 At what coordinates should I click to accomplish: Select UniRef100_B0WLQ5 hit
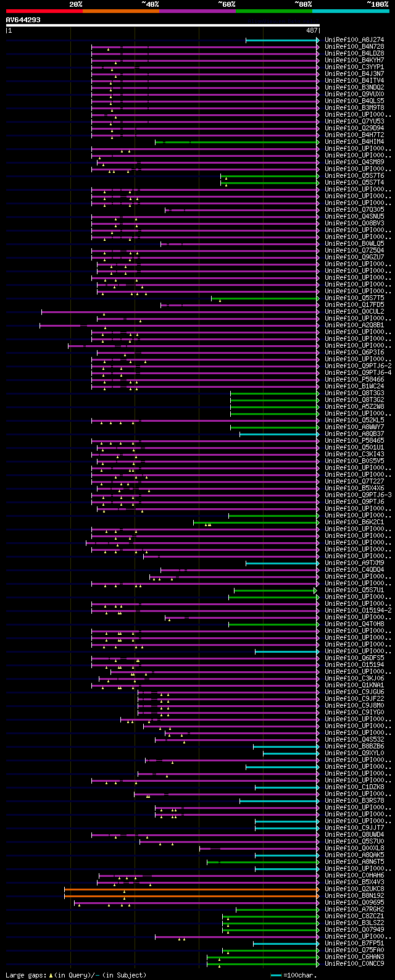coord(354,244)
